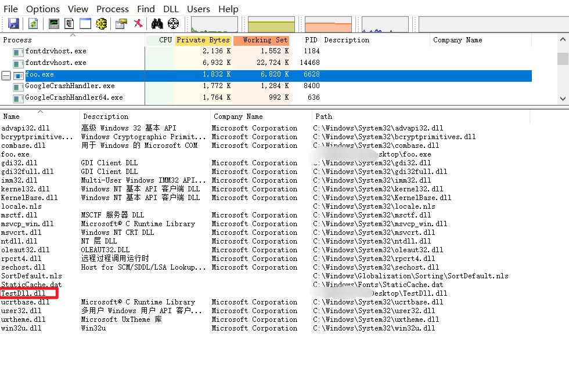Screen dimensions: 569x392
Task: Click the Refresh Now toolbar icon
Action: coord(33,24)
